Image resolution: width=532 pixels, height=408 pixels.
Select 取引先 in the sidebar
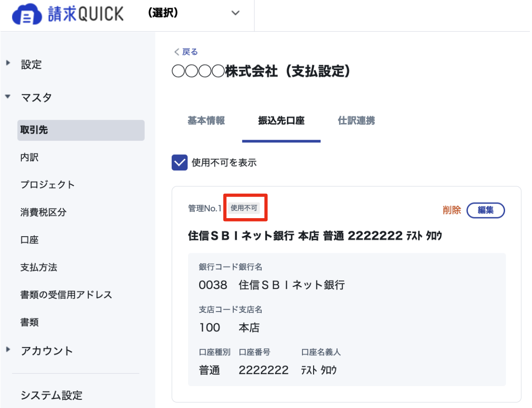[x=81, y=130]
